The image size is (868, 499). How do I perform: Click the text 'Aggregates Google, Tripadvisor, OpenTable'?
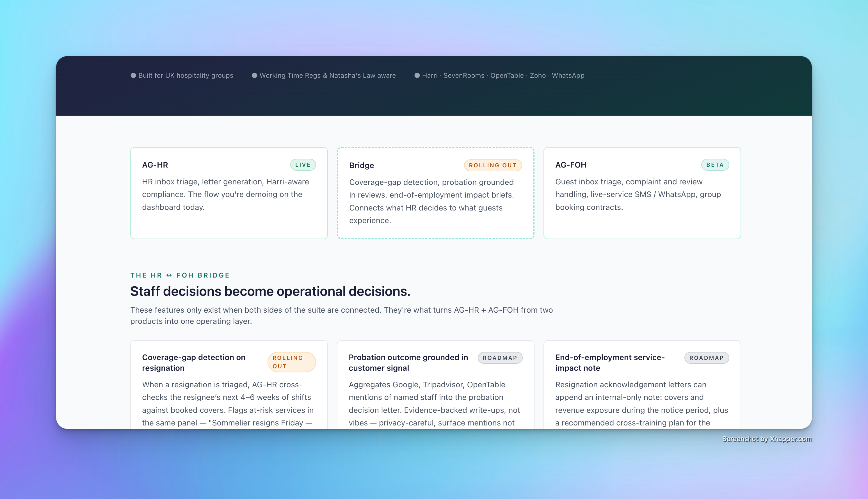[x=427, y=384]
